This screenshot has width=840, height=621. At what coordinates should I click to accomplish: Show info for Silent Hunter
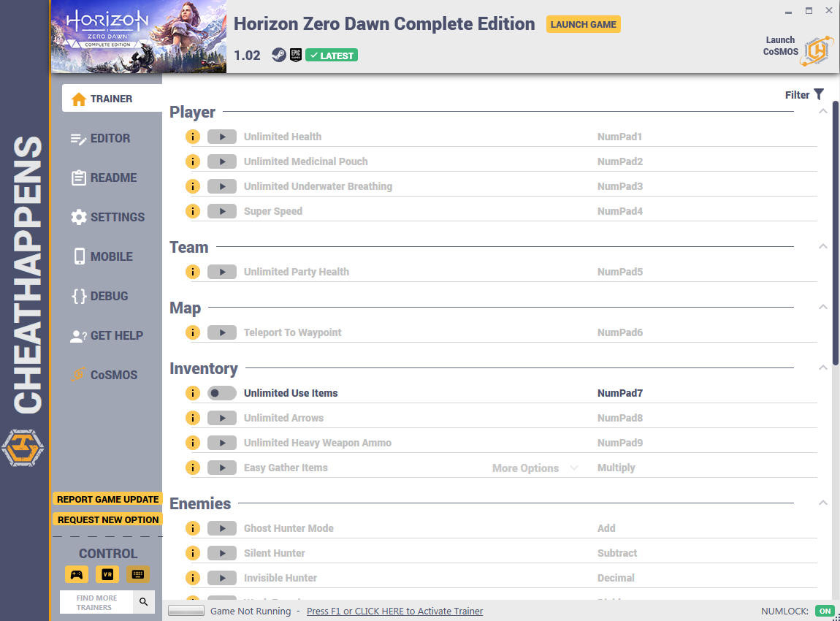click(192, 553)
